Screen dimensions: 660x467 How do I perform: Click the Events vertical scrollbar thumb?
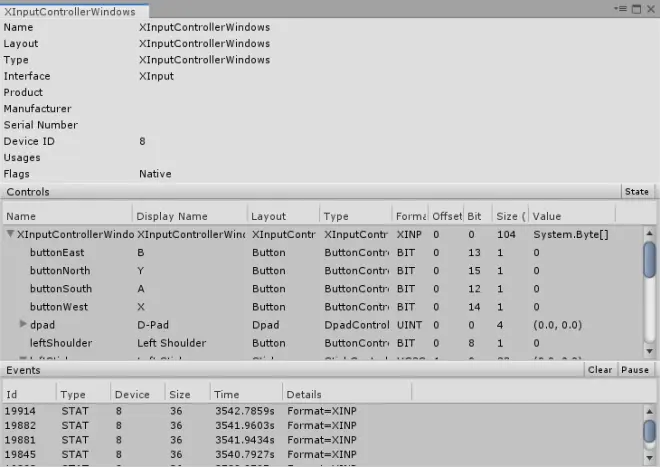point(649,431)
